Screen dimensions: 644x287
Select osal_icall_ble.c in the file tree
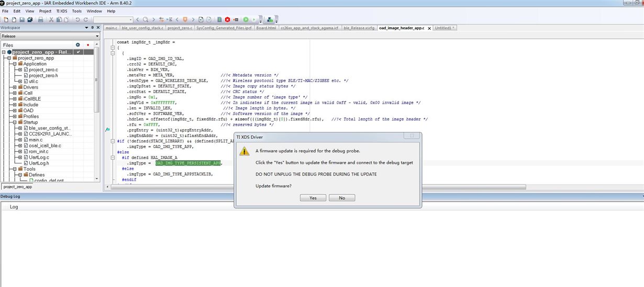pyautogui.click(x=45, y=146)
